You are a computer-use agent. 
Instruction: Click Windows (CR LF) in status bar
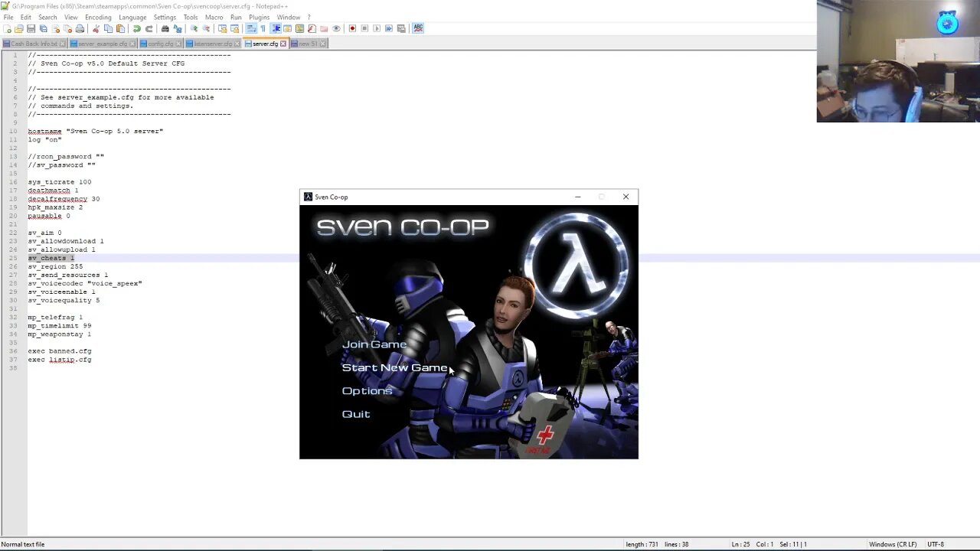tap(893, 544)
